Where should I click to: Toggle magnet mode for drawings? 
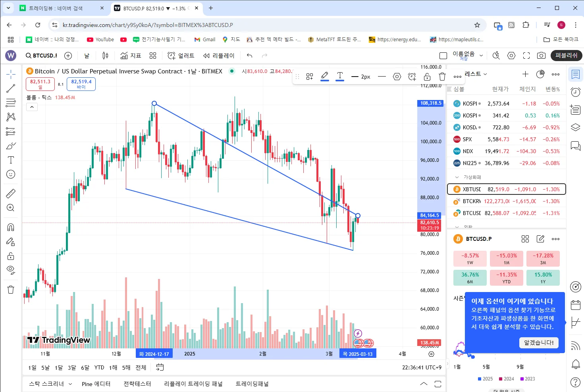point(11,227)
